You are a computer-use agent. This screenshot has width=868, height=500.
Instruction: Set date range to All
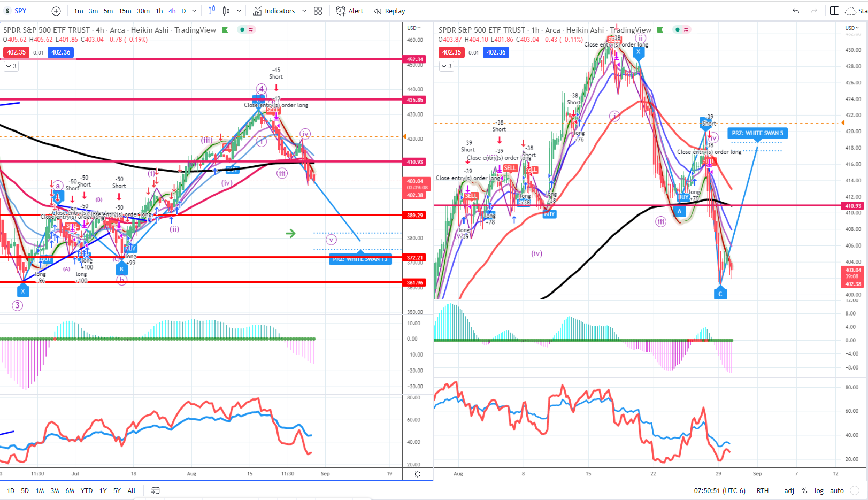132,490
